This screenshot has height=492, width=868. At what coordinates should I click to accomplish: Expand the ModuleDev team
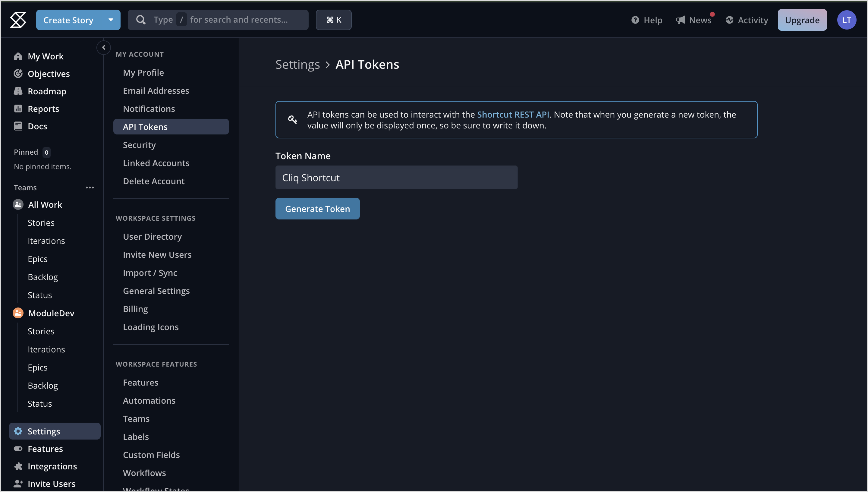[51, 313]
